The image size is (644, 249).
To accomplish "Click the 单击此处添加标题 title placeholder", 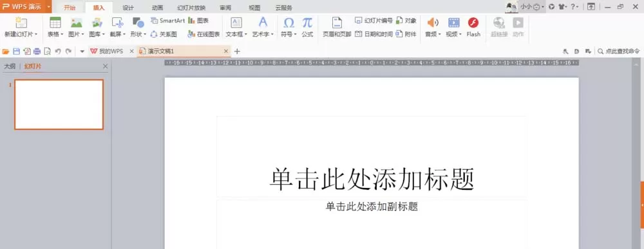I will 372,179.
